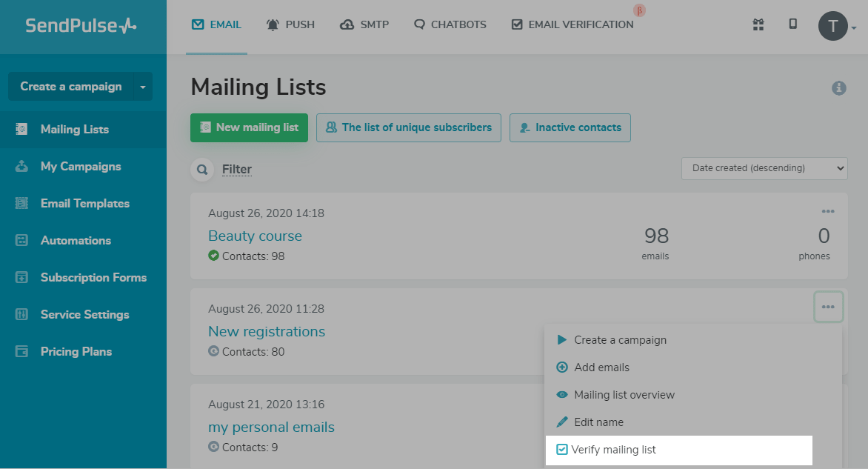Screen dimensions: 868x469
Task: Click the Create a campaign button
Action: (71, 87)
